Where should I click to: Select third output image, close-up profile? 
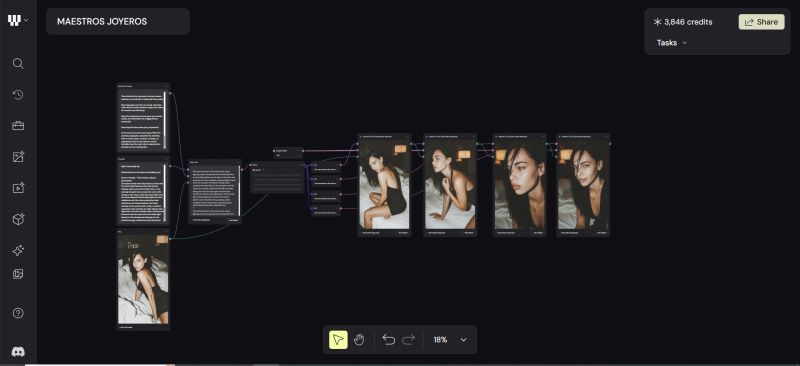pos(519,184)
